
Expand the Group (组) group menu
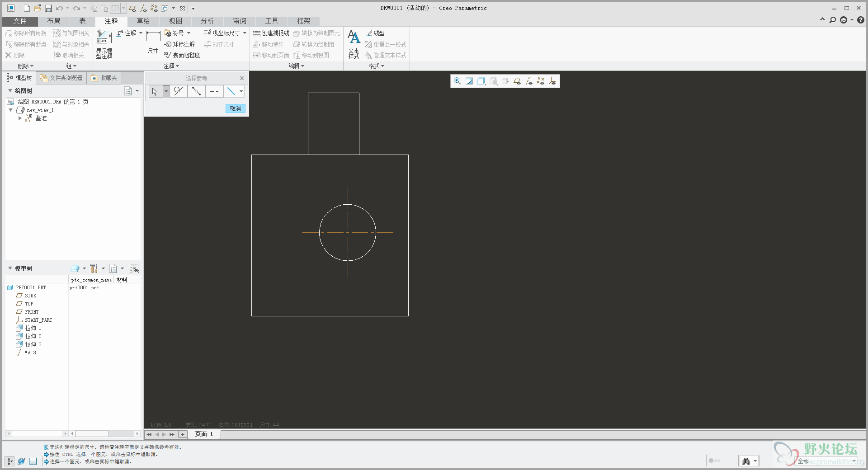pyautogui.click(x=71, y=66)
